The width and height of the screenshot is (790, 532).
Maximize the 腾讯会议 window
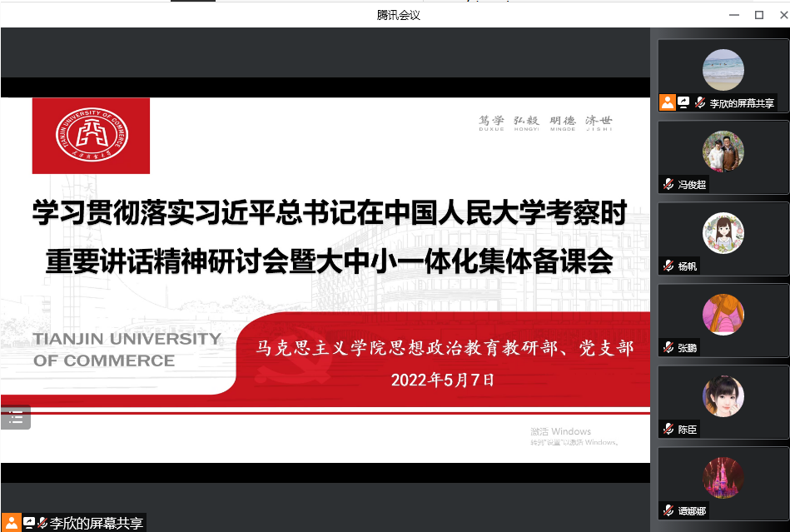point(758,15)
